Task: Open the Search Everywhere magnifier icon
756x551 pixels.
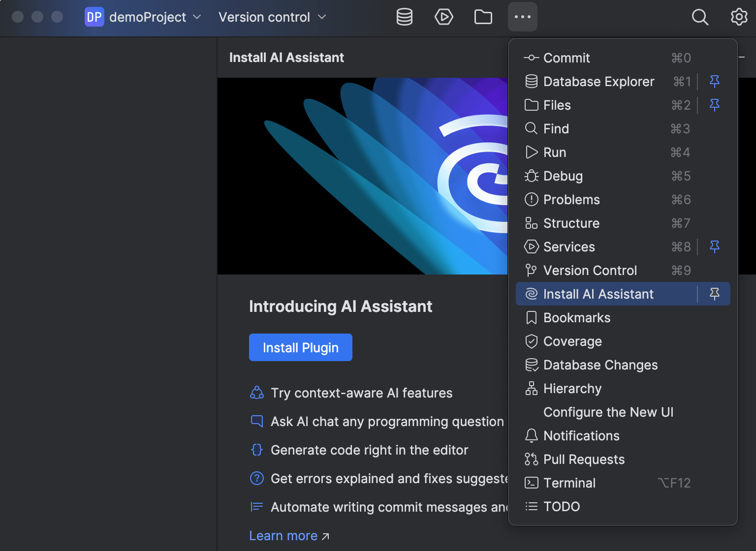Action: tap(700, 17)
